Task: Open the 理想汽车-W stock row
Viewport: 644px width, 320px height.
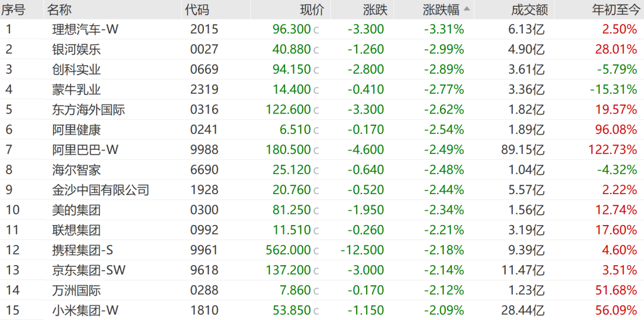Action: [85, 29]
